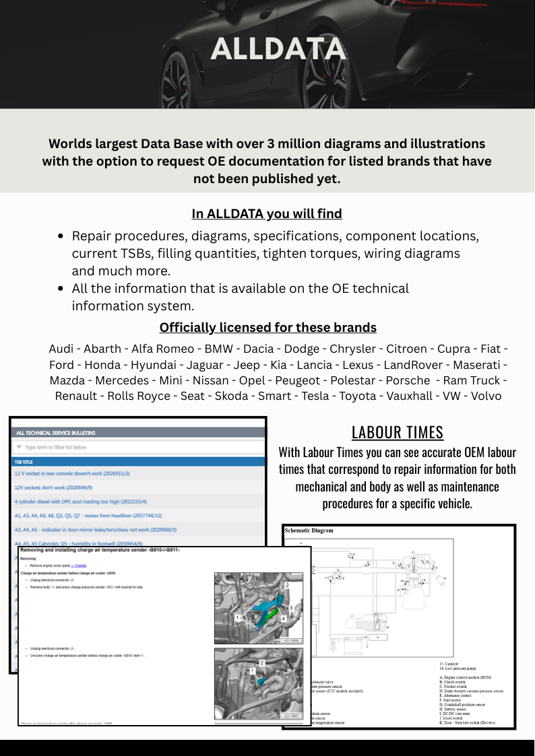Select legend entry 'K. Door / Seat belt switch (Driver's)'

click(x=467, y=723)
